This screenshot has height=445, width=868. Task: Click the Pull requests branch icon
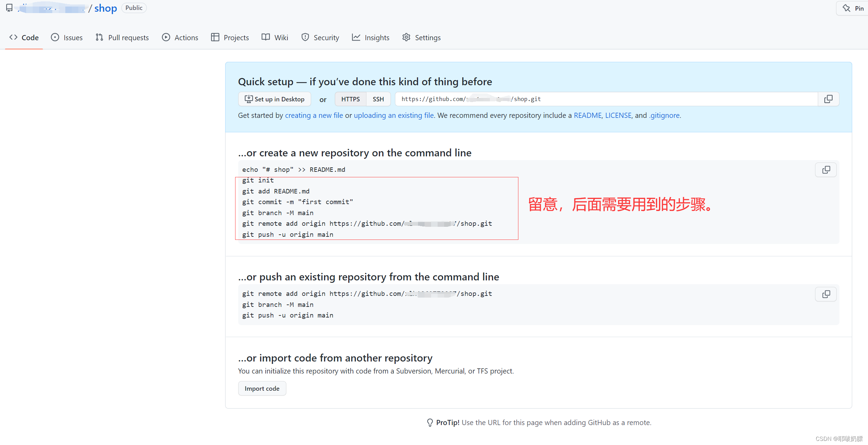99,37
